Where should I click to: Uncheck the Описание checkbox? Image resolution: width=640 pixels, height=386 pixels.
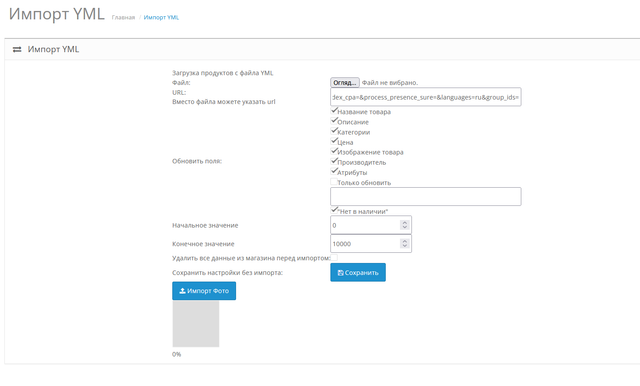click(334, 120)
